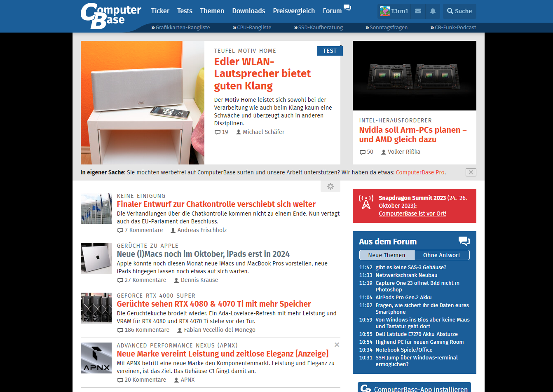
Task: Select the 'Neue Themen' forum tab
Action: click(x=387, y=255)
